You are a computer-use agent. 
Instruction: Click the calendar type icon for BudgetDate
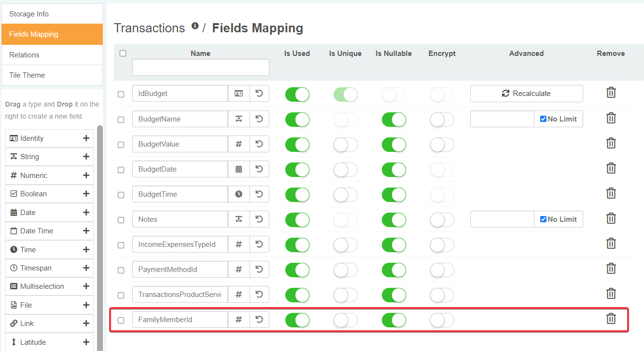238,169
